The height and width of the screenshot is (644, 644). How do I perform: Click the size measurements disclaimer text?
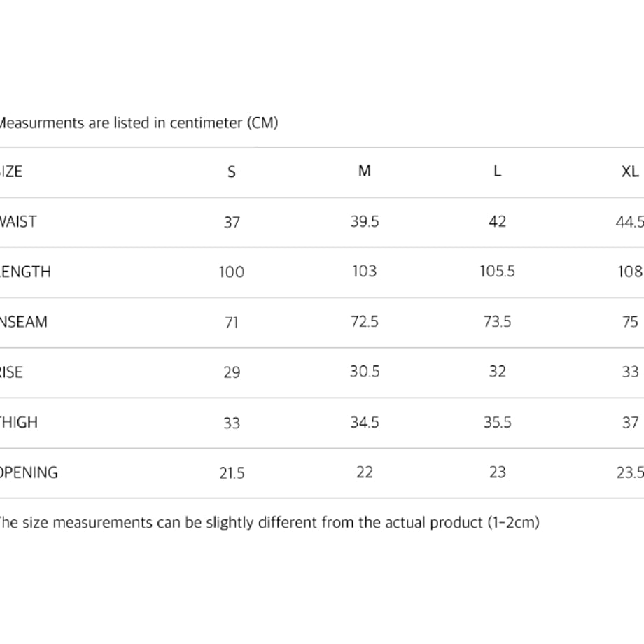coord(269,523)
